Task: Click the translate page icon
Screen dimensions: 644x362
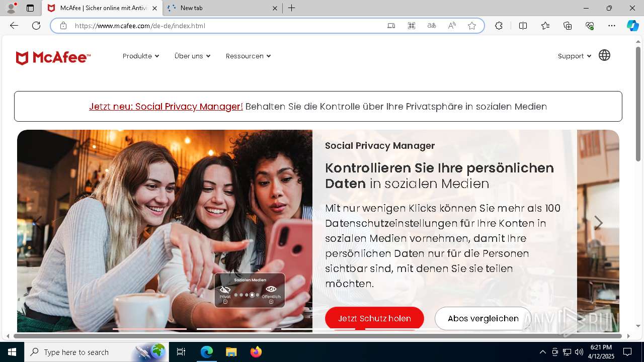Action: [432, 26]
